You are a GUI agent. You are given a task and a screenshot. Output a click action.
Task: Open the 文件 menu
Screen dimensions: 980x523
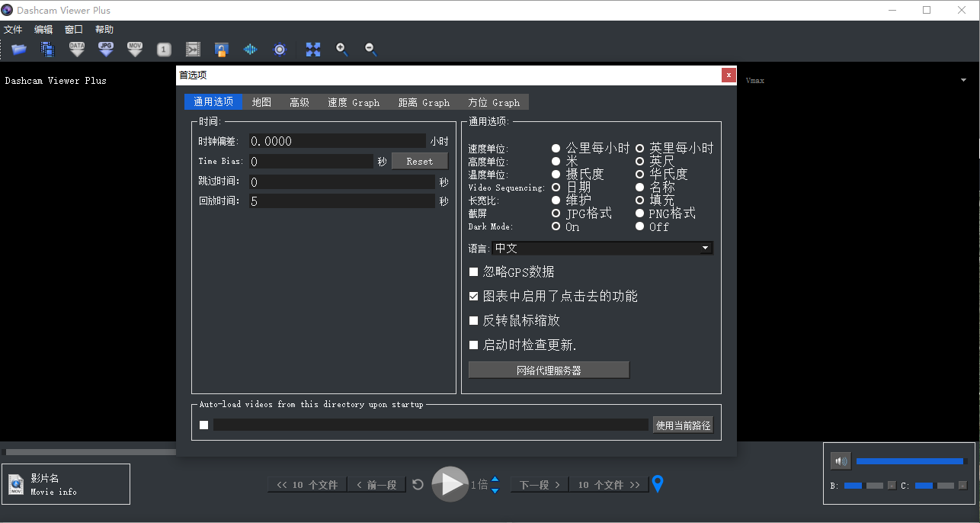click(x=13, y=30)
